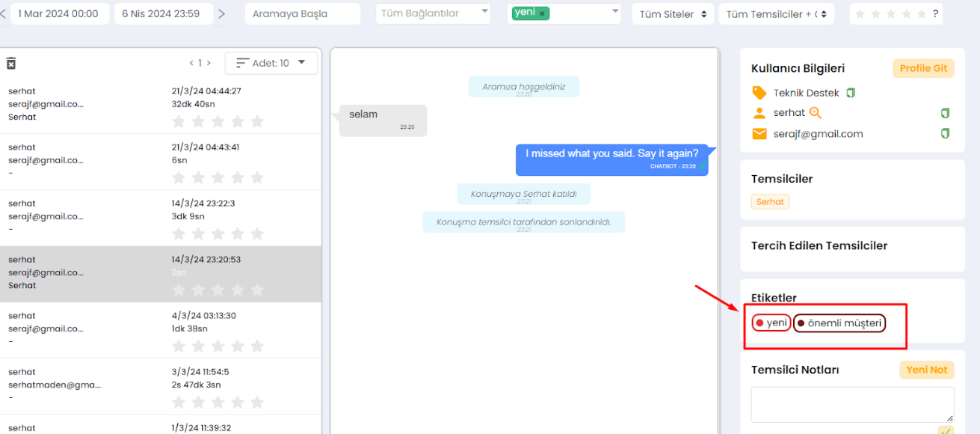The image size is (980, 434).
Task: Click the orange tag icon beside Teknik Destek
Action: tap(759, 93)
